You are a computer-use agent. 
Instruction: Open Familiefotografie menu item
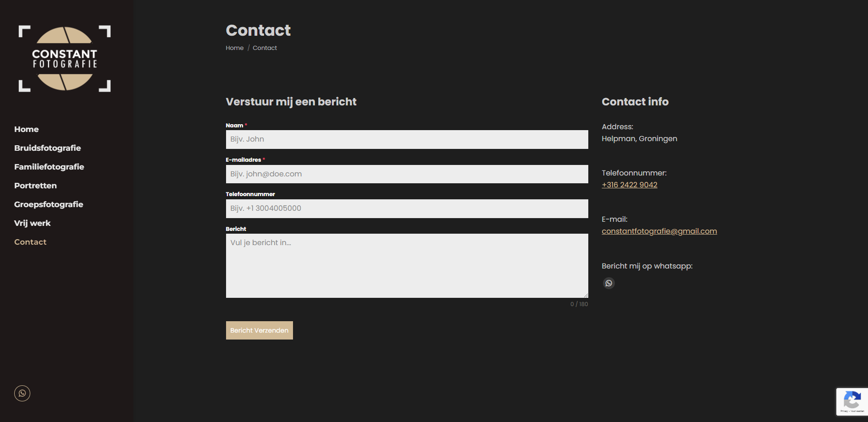coord(49,167)
